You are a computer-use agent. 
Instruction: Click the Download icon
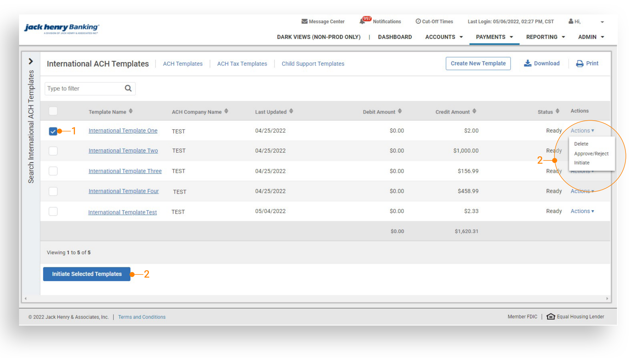pyautogui.click(x=527, y=63)
